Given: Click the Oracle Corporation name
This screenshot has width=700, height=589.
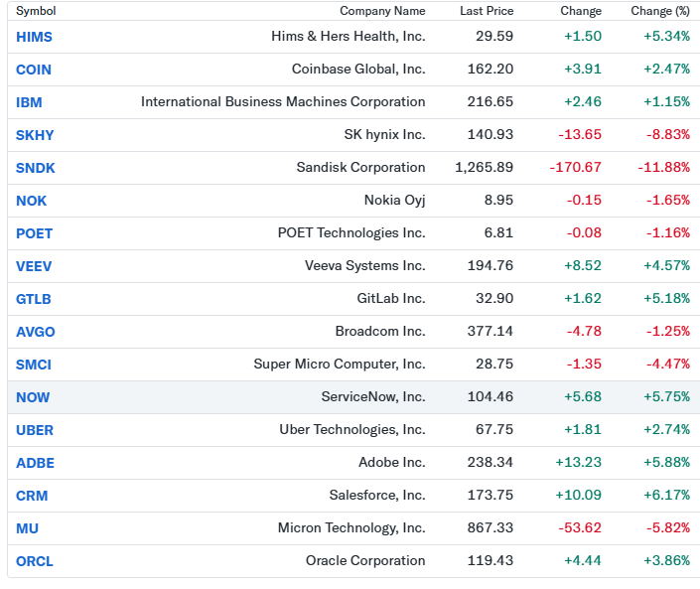Looking at the screenshot, I should click(x=365, y=560).
